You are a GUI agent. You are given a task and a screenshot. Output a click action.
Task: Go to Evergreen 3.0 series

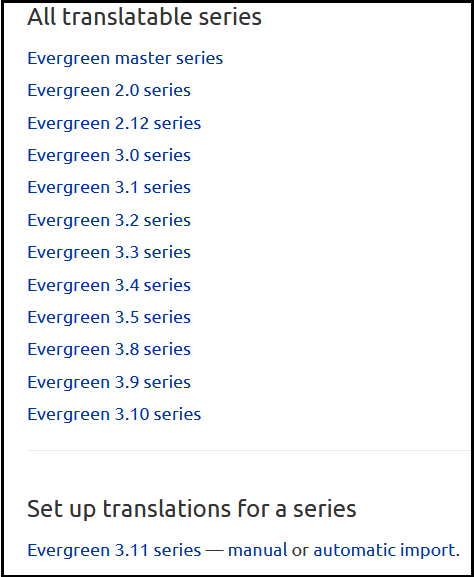109,155
